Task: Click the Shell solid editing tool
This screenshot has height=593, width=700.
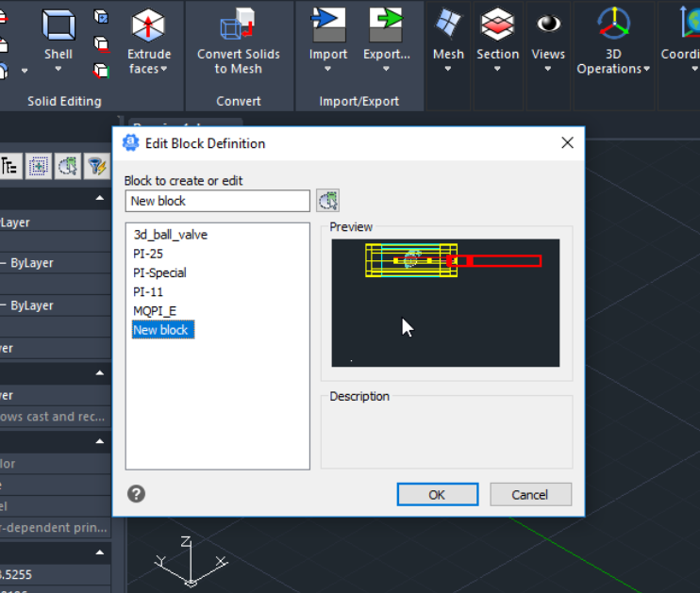Action: tap(58, 28)
